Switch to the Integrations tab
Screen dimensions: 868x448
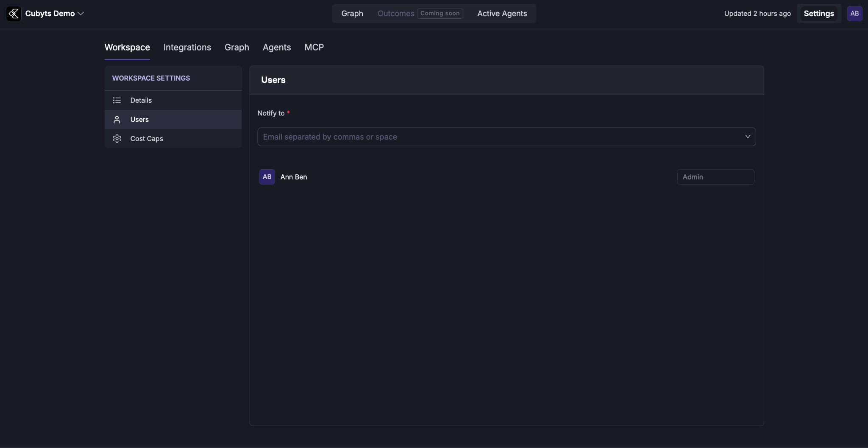click(x=187, y=48)
